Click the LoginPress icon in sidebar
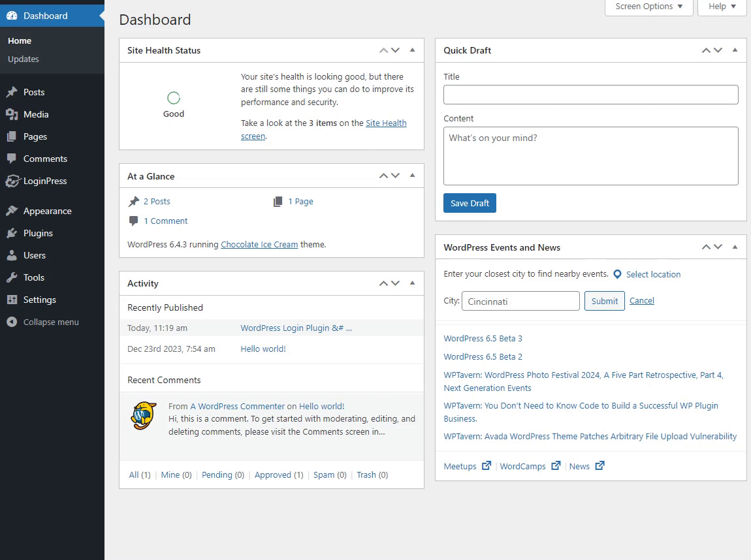The height and width of the screenshot is (560, 751). [13, 181]
